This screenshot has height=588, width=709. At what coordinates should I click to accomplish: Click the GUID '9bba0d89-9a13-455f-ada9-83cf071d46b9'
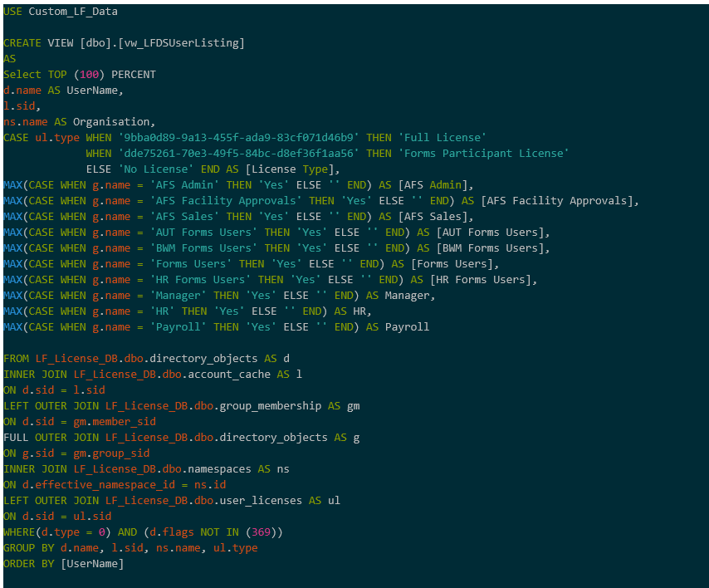click(x=239, y=138)
